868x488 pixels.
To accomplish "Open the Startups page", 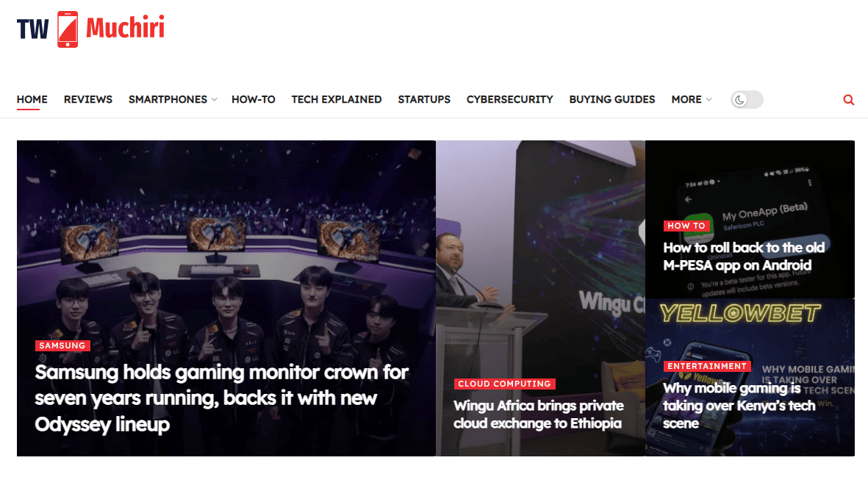I will pos(424,99).
